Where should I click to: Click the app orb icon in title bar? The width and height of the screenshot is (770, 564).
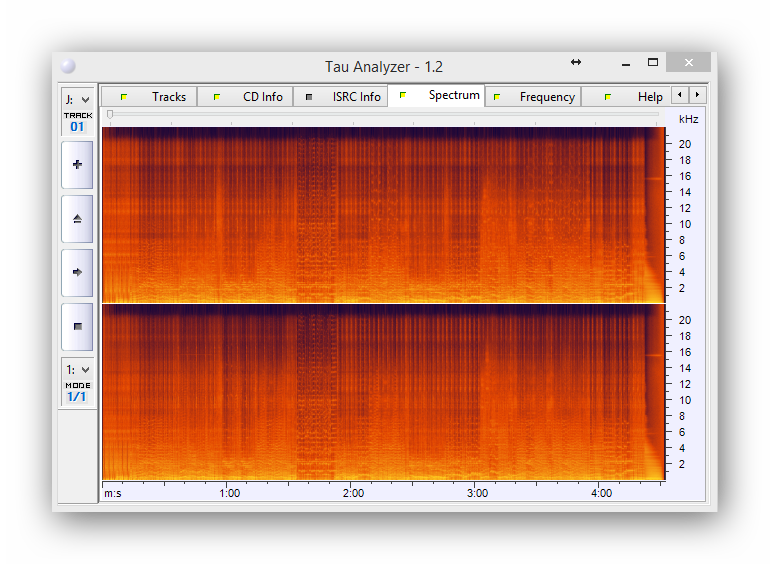pos(68,66)
